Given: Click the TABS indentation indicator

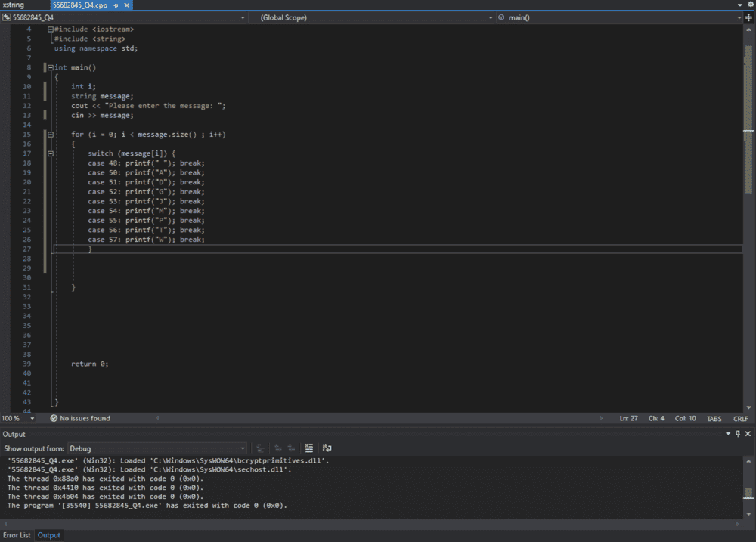Looking at the screenshot, I should [x=714, y=418].
